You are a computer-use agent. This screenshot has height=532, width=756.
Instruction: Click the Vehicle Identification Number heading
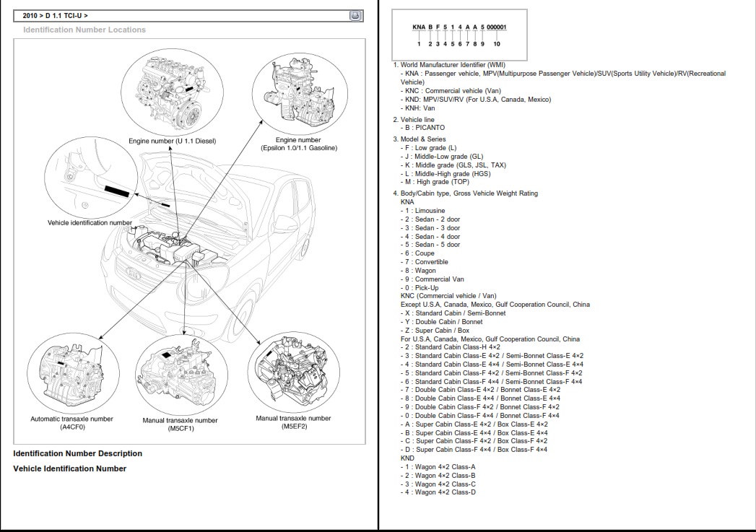click(x=69, y=468)
